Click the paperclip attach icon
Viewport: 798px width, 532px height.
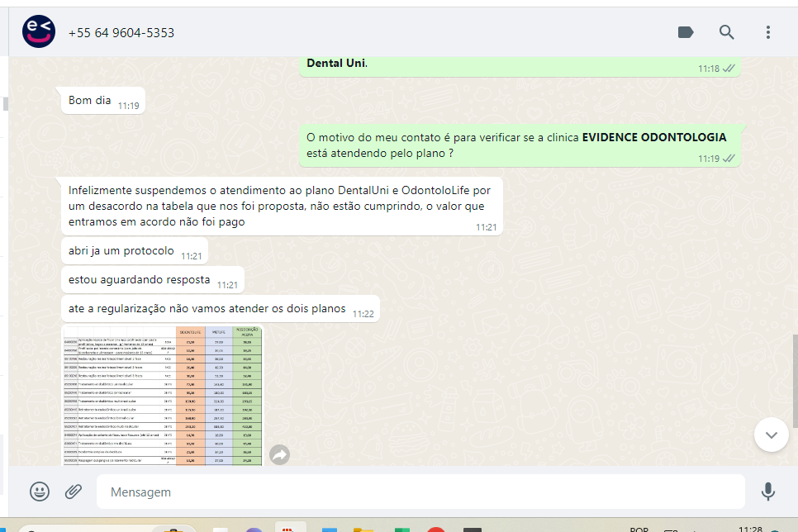click(x=74, y=492)
